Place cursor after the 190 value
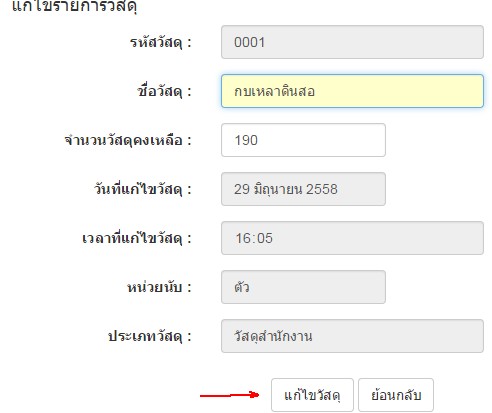 pos(260,140)
